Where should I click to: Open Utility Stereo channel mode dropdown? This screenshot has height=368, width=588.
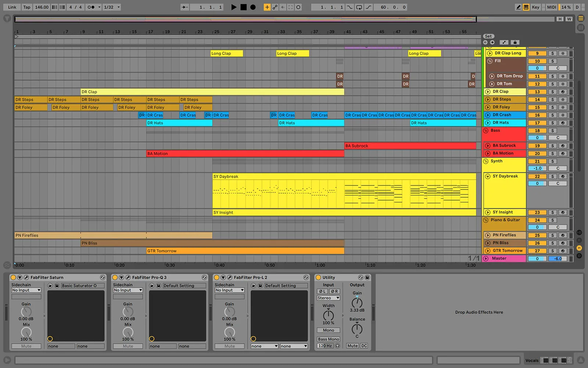[x=329, y=298]
